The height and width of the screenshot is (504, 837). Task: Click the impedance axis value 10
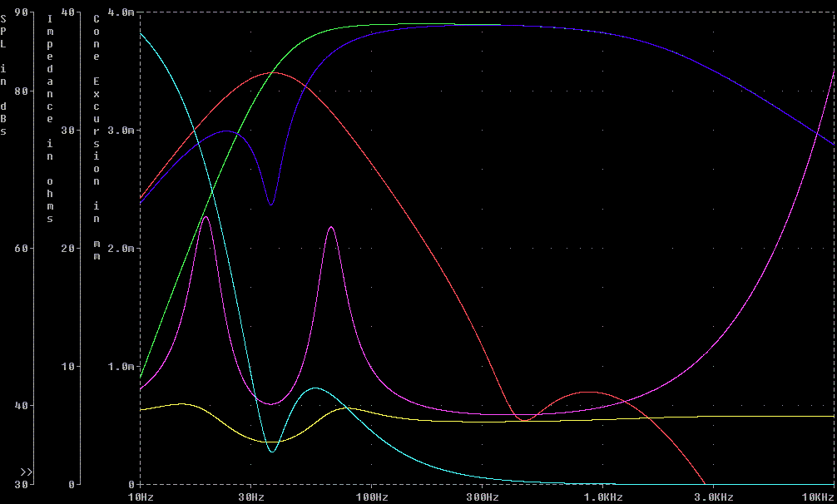(x=67, y=367)
